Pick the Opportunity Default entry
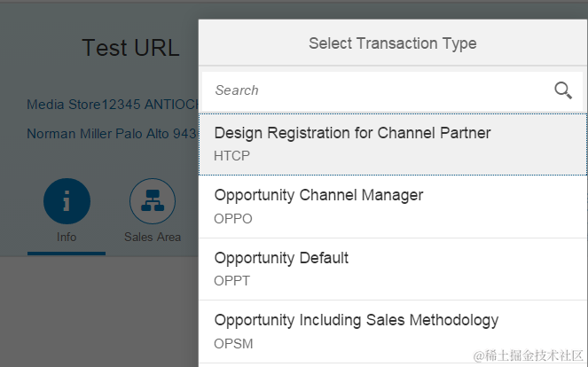Viewport: 588px width, 367px height. pyautogui.click(x=281, y=258)
